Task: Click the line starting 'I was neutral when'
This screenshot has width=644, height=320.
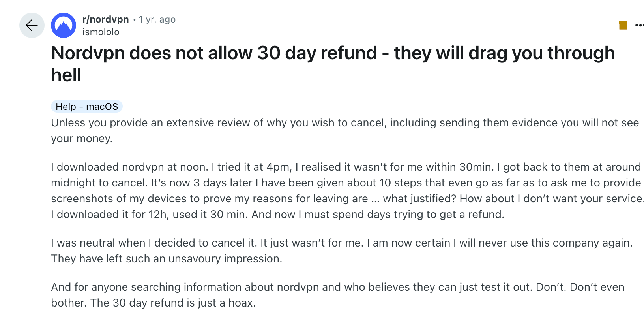Action: click(342, 243)
